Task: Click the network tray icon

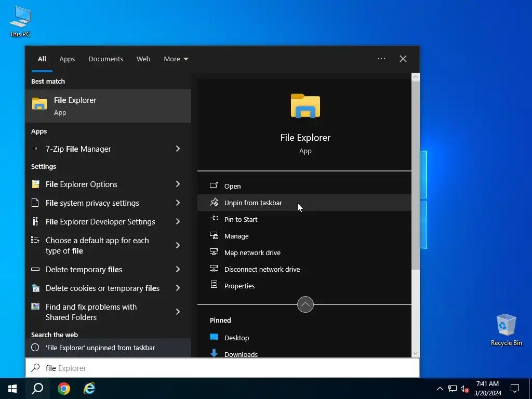Action: (453, 389)
